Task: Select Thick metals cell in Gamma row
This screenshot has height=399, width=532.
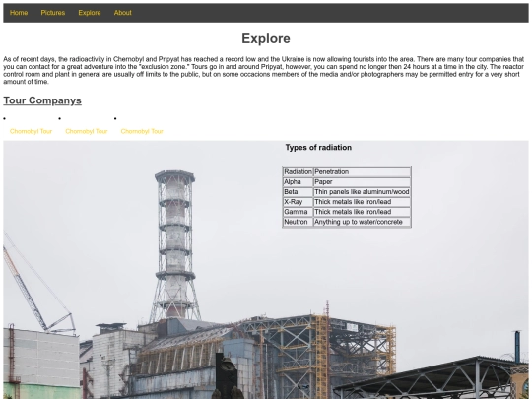Action: [x=362, y=212]
